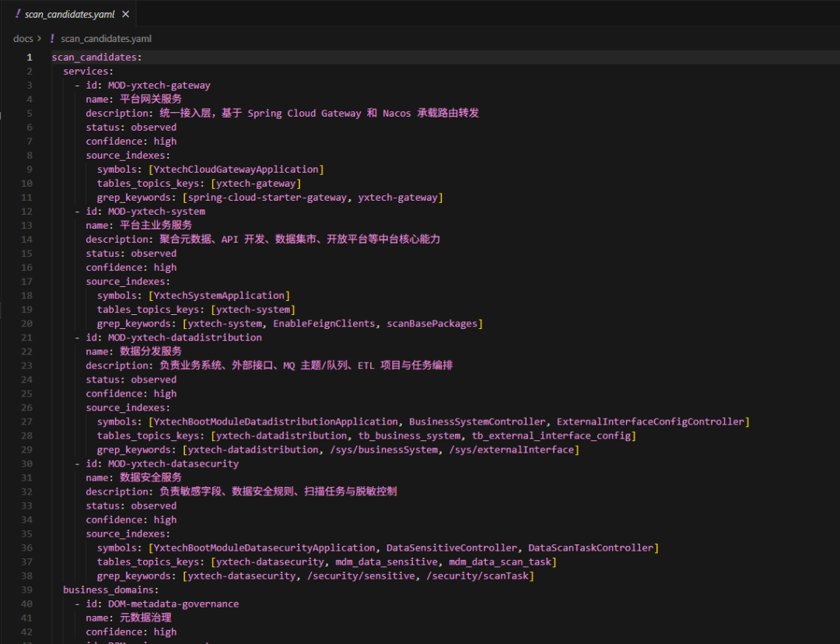Screen dimensions: 840x644
Task: Click 'YxtechBootModuleDatadistributionApplication' symbol
Action: pos(276,422)
